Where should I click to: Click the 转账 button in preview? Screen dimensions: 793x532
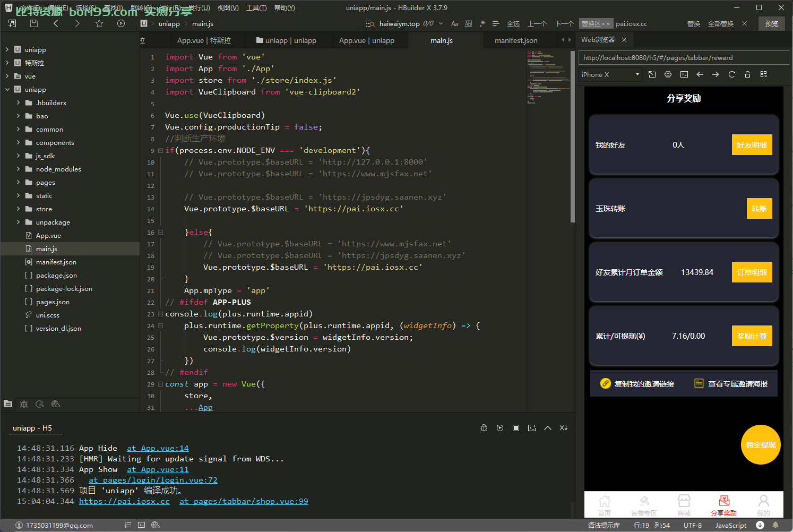(x=759, y=209)
